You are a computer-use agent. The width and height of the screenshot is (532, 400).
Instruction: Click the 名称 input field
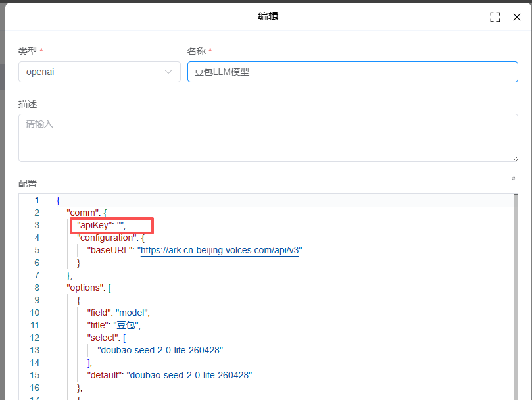tap(352, 72)
